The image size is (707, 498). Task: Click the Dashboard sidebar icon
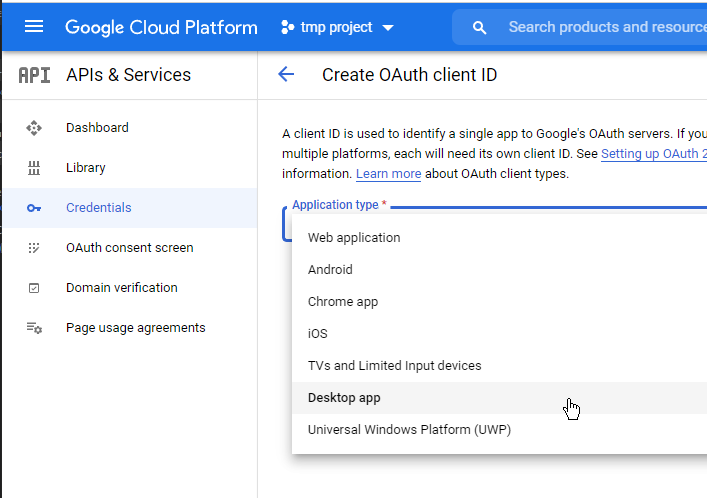click(x=34, y=128)
